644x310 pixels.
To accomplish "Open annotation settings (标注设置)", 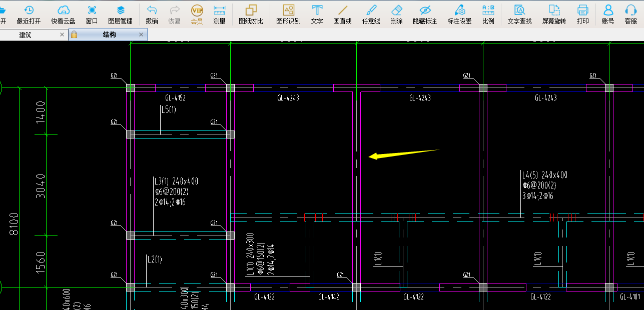I will (x=459, y=14).
